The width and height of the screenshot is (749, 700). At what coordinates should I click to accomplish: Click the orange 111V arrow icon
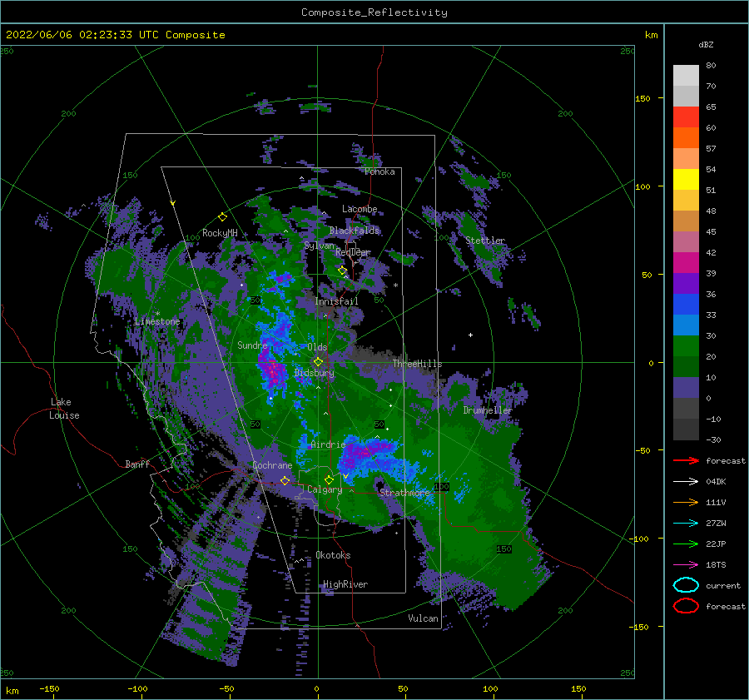point(686,502)
